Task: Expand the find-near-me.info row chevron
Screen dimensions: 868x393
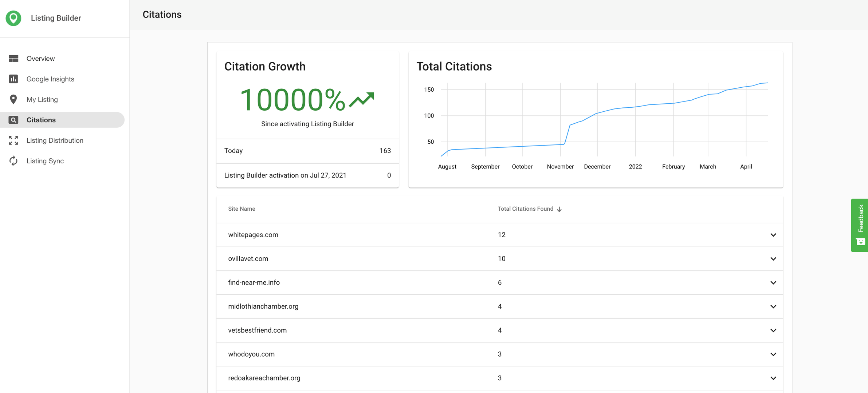Action: [x=773, y=283]
